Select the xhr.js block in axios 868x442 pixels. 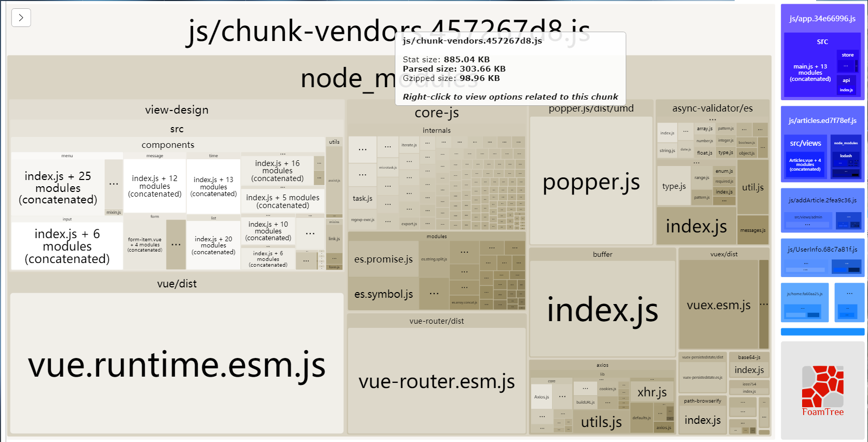pos(652,392)
